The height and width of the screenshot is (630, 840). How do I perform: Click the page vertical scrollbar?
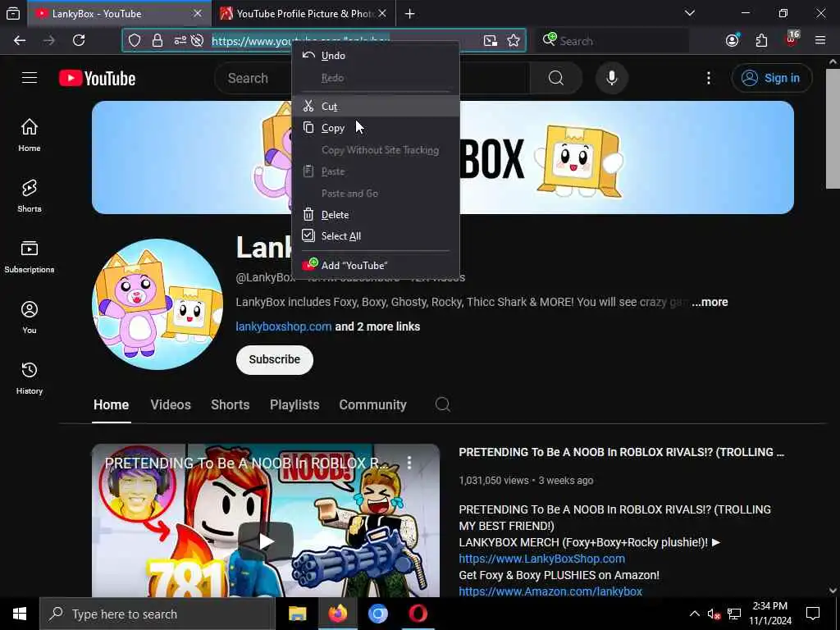[833, 129]
